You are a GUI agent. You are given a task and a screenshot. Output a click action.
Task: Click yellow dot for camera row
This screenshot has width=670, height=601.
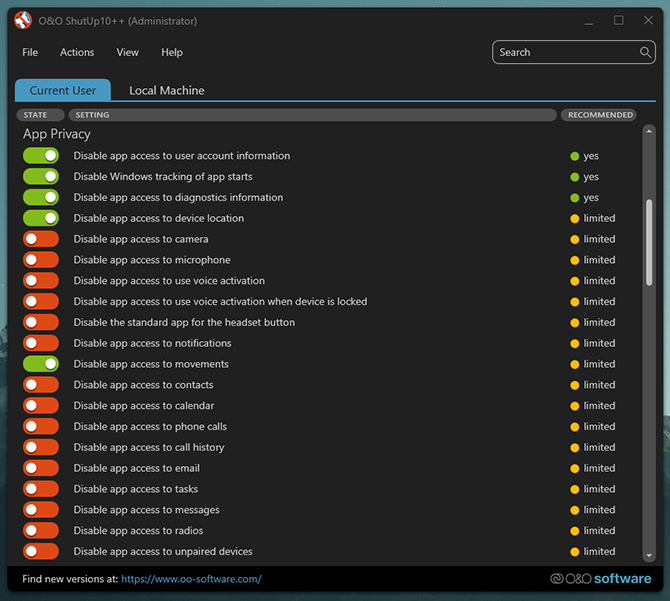pyautogui.click(x=574, y=240)
